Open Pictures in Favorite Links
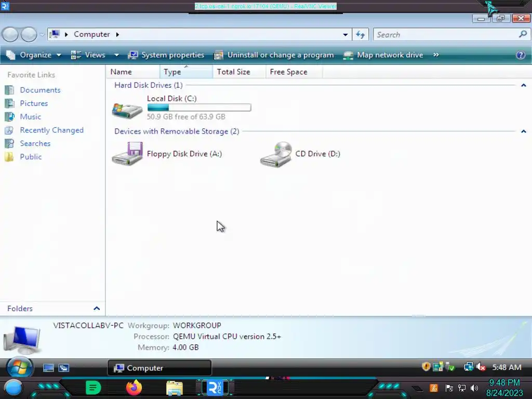The image size is (532, 399). pos(34,103)
